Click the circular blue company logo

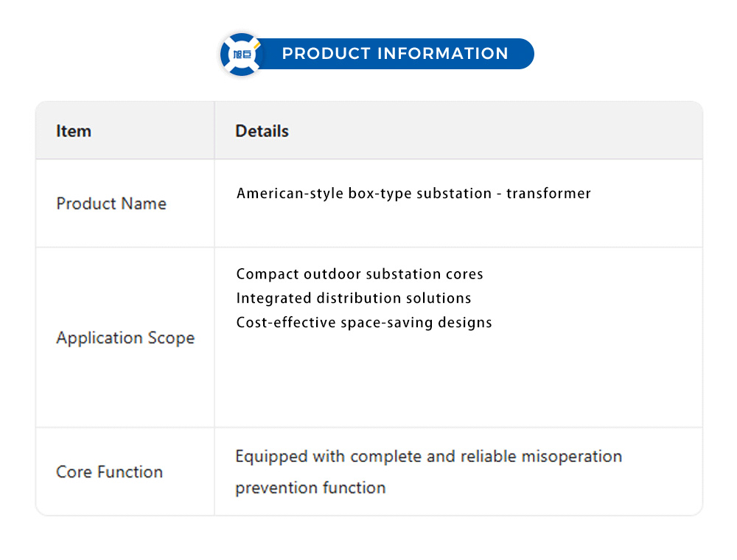click(242, 54)
